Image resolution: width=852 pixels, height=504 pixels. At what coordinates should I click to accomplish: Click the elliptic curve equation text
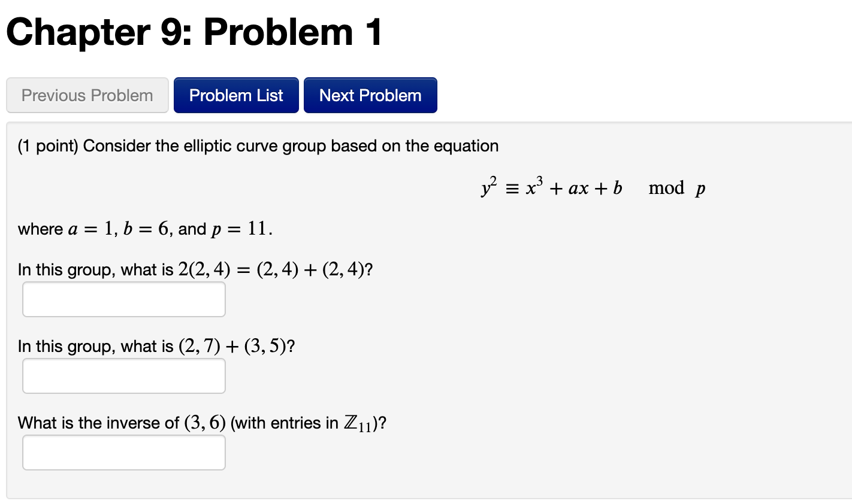(x=592, y=187)
